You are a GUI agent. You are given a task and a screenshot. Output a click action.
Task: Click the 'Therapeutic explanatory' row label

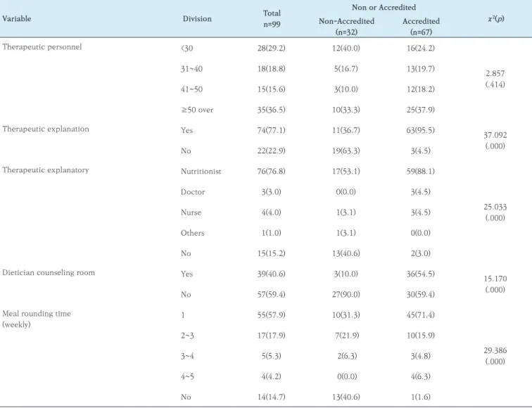click(46, 170)
